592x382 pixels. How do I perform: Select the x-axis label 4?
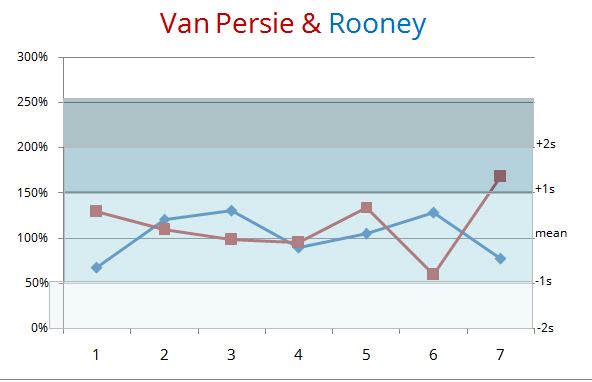(x=298, y=354)
